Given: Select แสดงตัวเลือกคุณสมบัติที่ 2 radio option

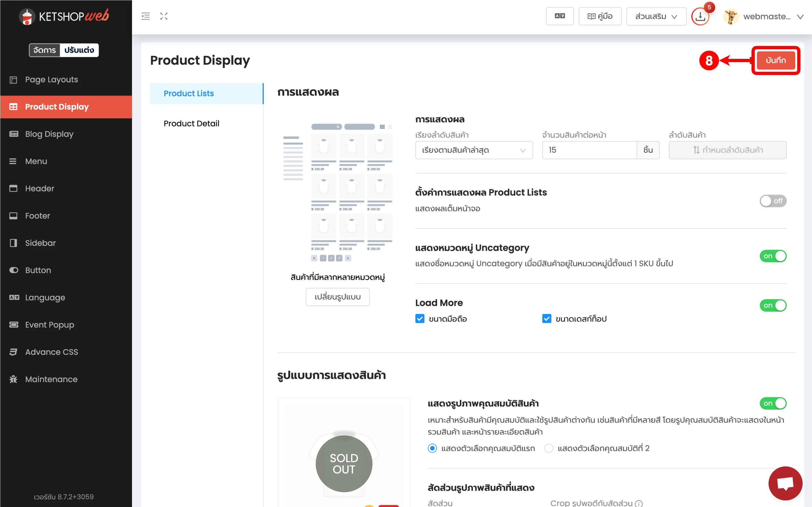Looking at the screenshot, I should coord(549,448).
